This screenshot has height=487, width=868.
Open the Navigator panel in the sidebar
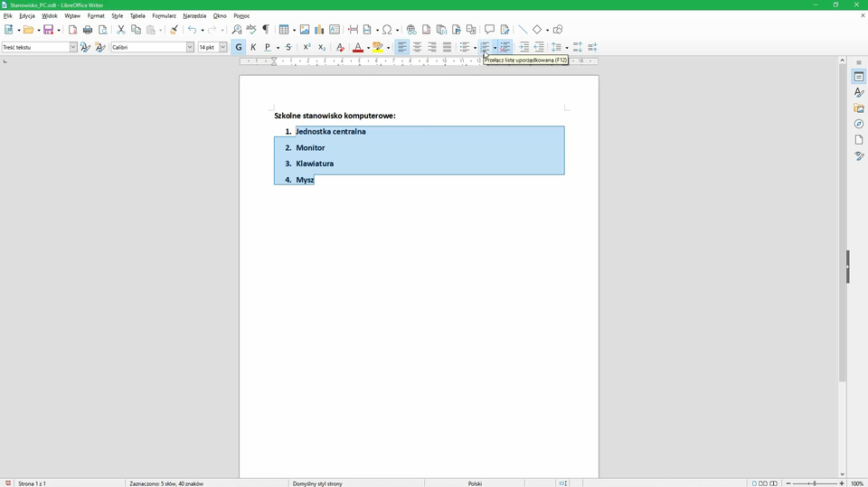click(x=858, y=124)
